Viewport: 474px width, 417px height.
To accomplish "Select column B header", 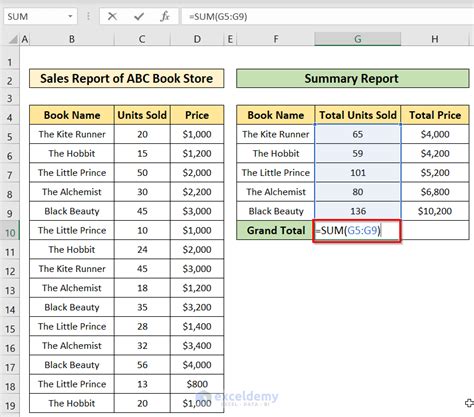I will pyautogui.click(x=72, y=39).
